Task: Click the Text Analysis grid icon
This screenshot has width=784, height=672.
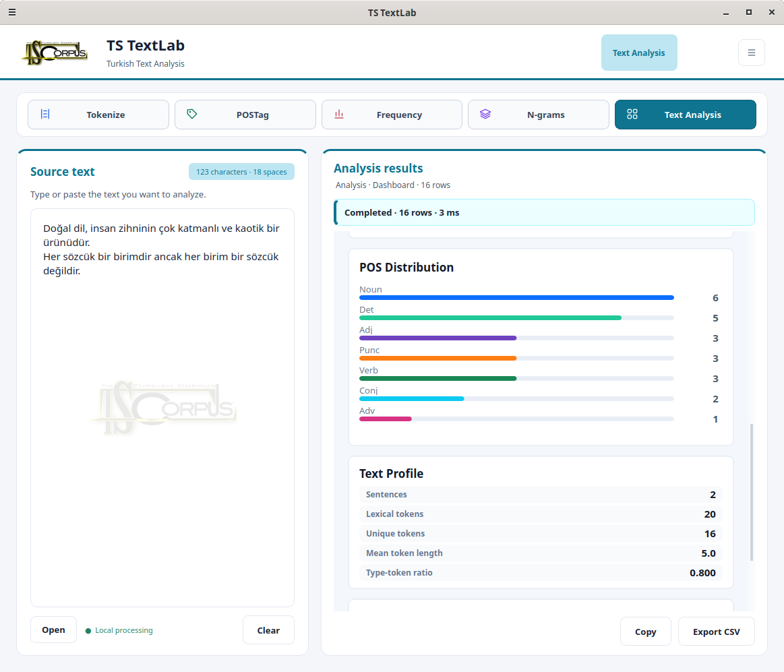Action: tap(632, 114)
